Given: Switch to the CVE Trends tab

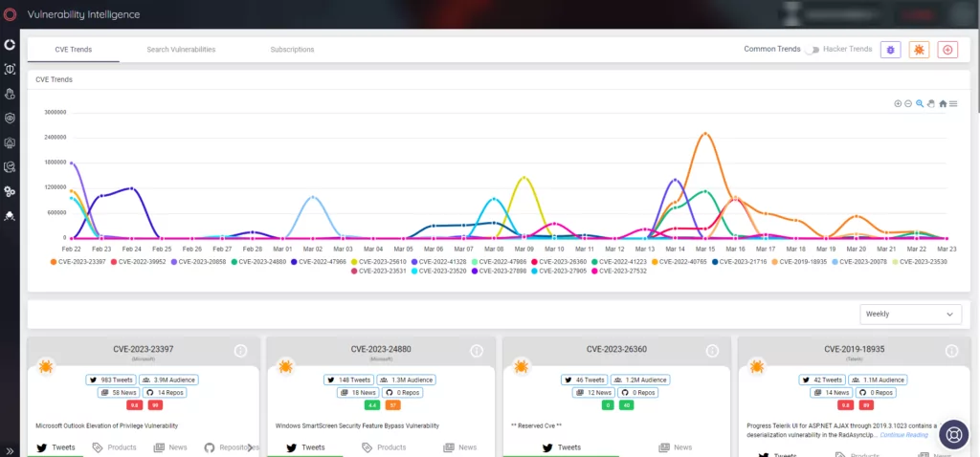Looking at the screenshot, I should pyautogui.click(x=73, y=50).
